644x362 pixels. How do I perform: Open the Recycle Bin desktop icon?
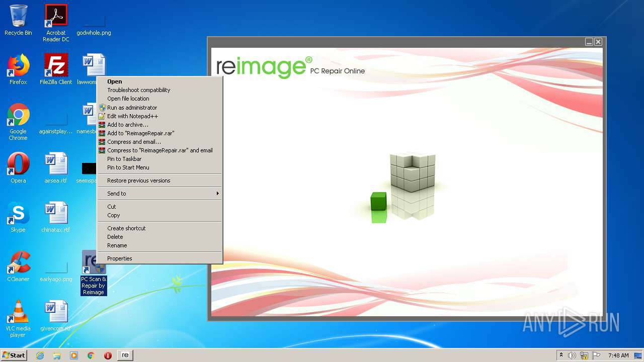(18, 21)
